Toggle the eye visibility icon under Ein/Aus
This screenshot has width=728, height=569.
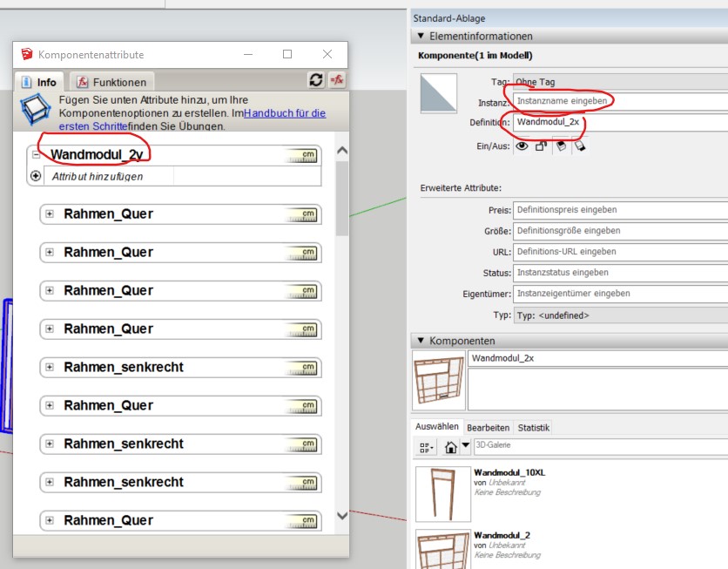[522, 146]
